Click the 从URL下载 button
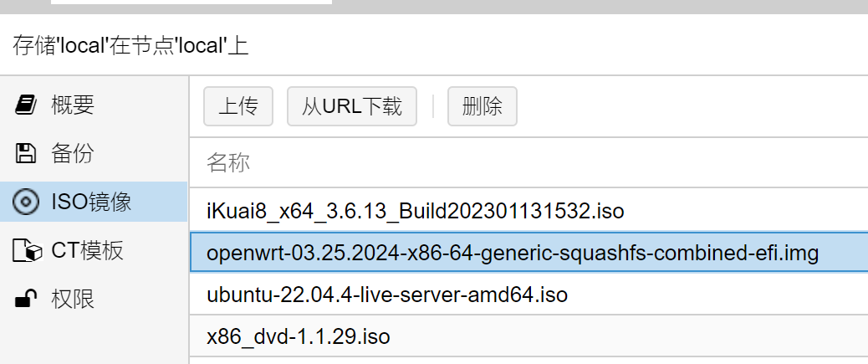 [x=351, y=105]
